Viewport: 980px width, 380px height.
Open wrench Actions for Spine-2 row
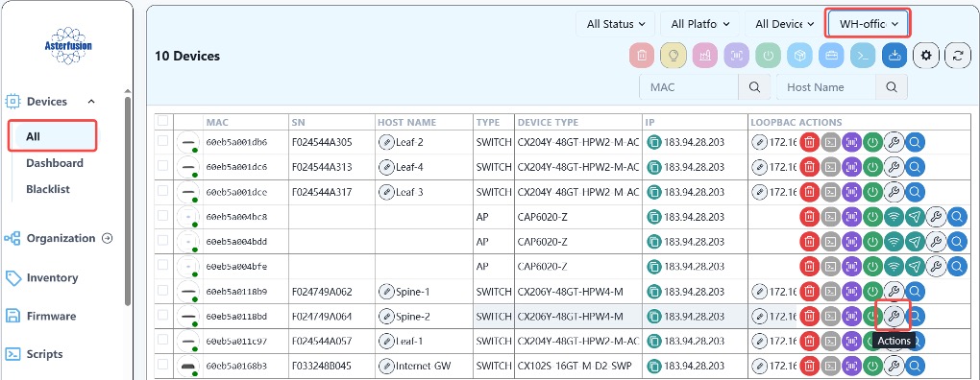[894, 317]
